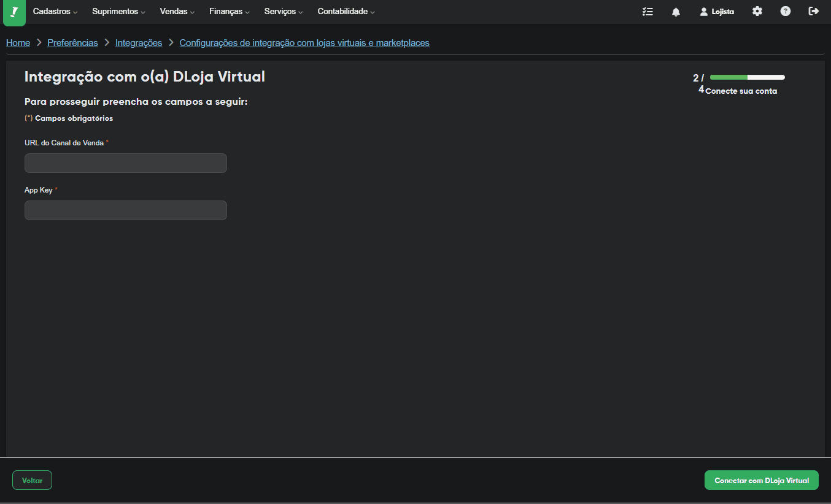Viewport: 831px width, 504px height.
Task: Click the Conecte sua conta step label
Action: (x=741, y=91)
